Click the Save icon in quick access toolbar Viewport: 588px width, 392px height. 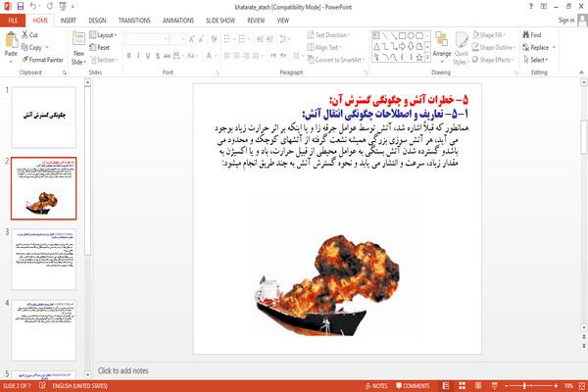pyautogui.click(x=21, y=7)
